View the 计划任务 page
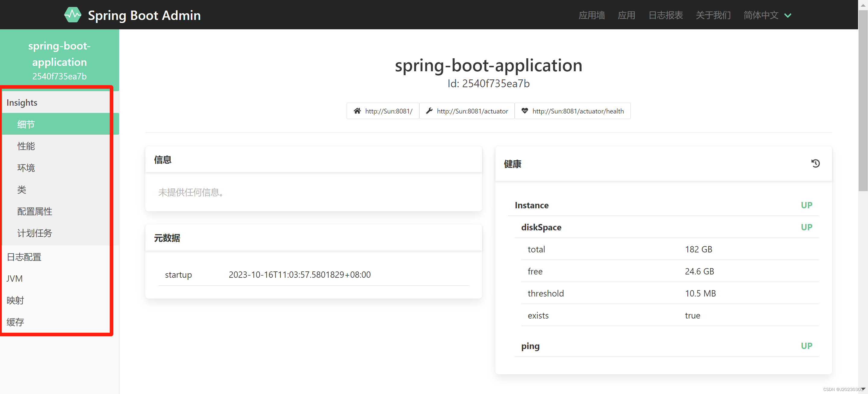This screenshot has width=868, height=394. (x=34, y=233)
